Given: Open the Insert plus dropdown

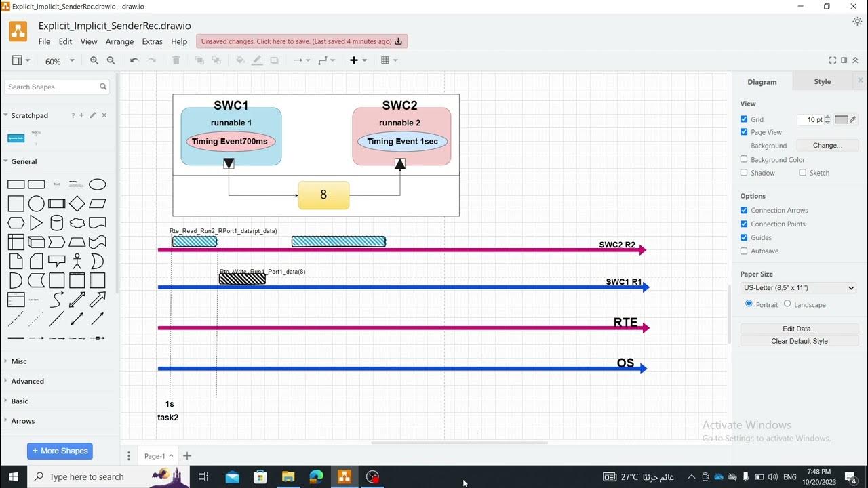Looking at the screenshot, I should (358, 60).
